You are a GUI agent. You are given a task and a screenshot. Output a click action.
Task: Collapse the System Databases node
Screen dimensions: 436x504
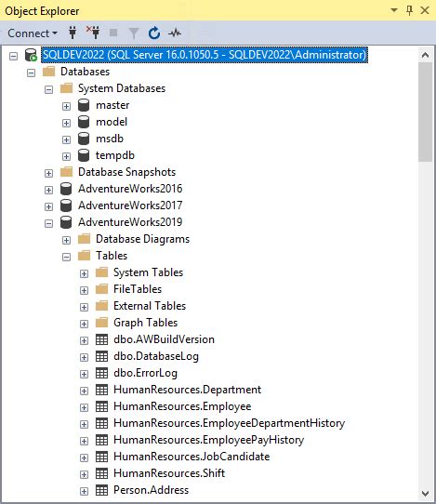(49, 89)
